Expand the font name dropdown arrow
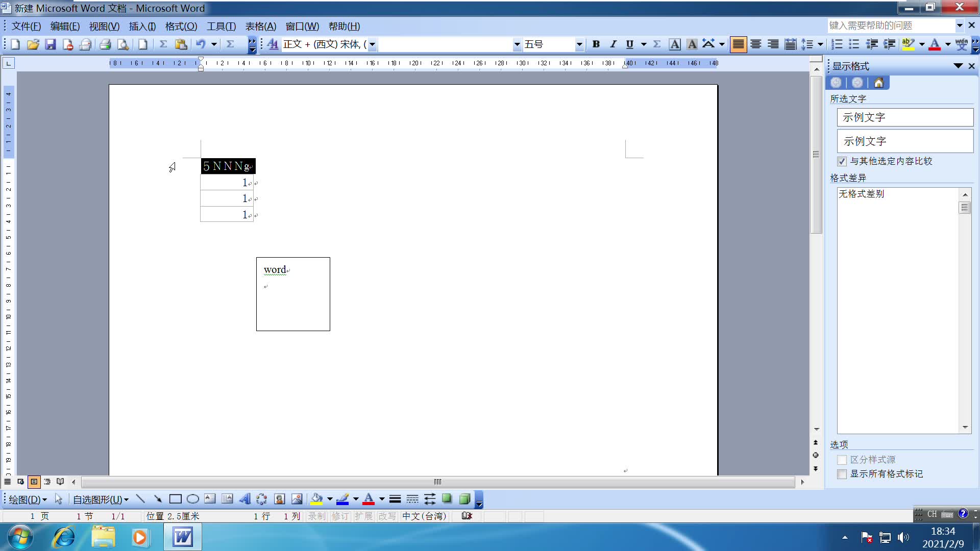The width and height of the screenshot is (980, 551). pos(517,44)
